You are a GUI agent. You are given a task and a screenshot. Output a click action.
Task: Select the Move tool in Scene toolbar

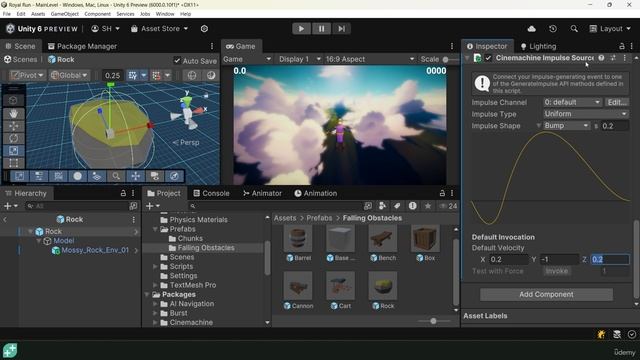pos(13,126)
